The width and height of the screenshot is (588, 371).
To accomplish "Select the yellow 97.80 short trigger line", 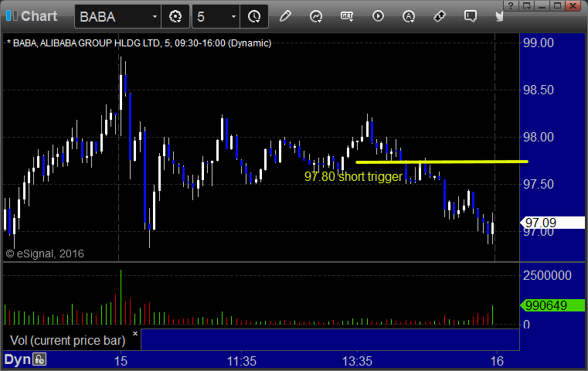I will click(441, 162).
